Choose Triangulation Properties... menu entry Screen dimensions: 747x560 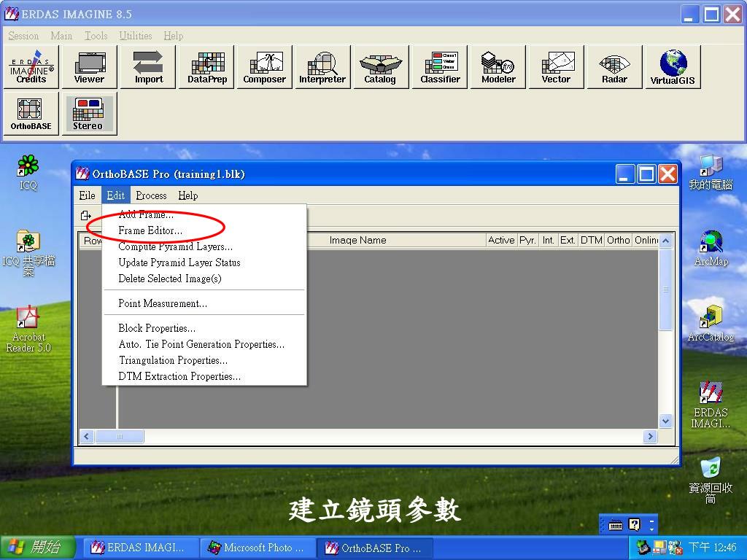point(204,360)
